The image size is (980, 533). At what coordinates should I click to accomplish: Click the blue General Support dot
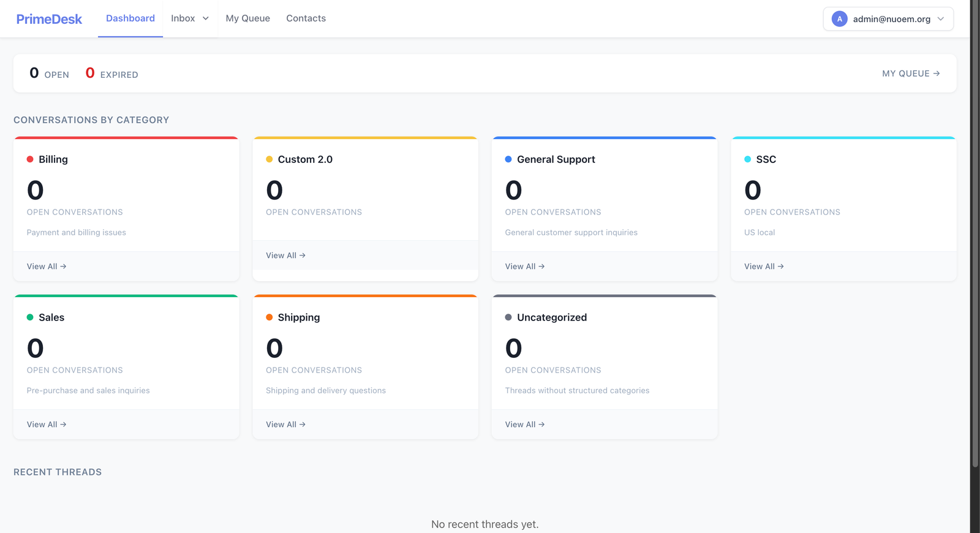(508, 159)
